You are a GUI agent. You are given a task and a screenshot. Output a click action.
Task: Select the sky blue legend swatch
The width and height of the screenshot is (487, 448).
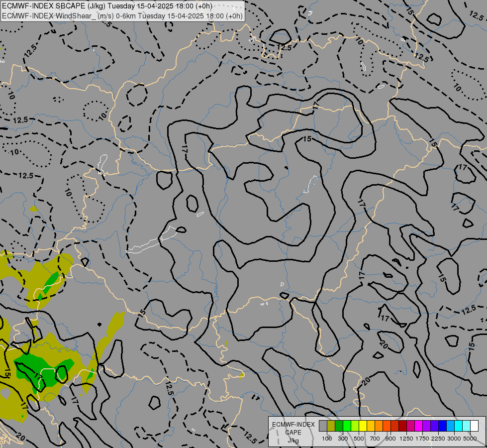450,426
